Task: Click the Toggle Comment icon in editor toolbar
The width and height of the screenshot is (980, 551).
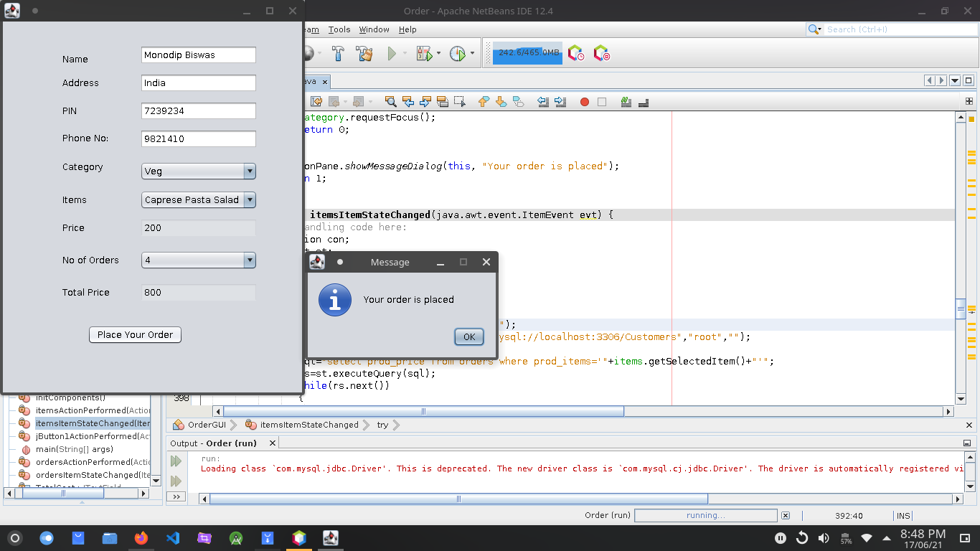Action: coord(626,101)
